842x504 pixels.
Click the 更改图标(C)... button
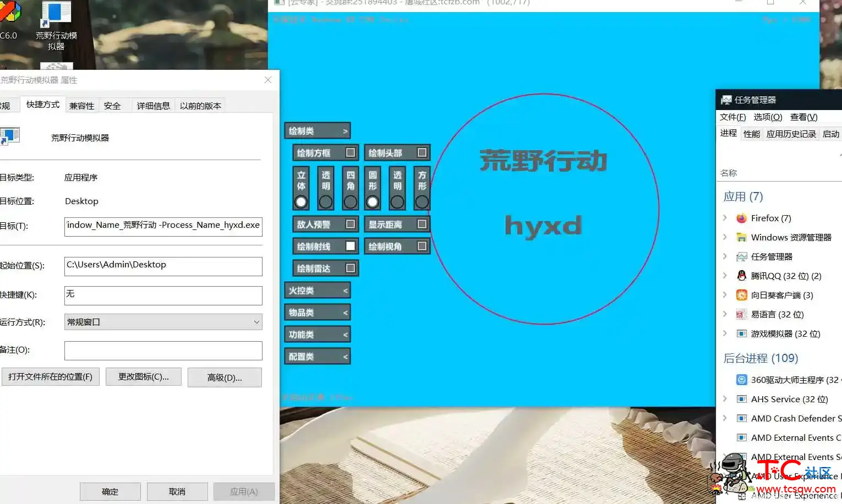(144, 377)
